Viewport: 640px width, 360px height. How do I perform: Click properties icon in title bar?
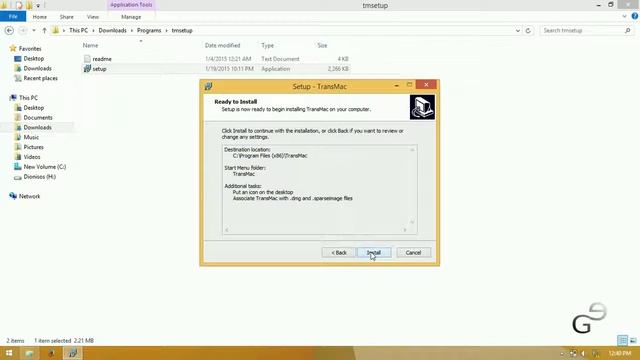(18, 5)
